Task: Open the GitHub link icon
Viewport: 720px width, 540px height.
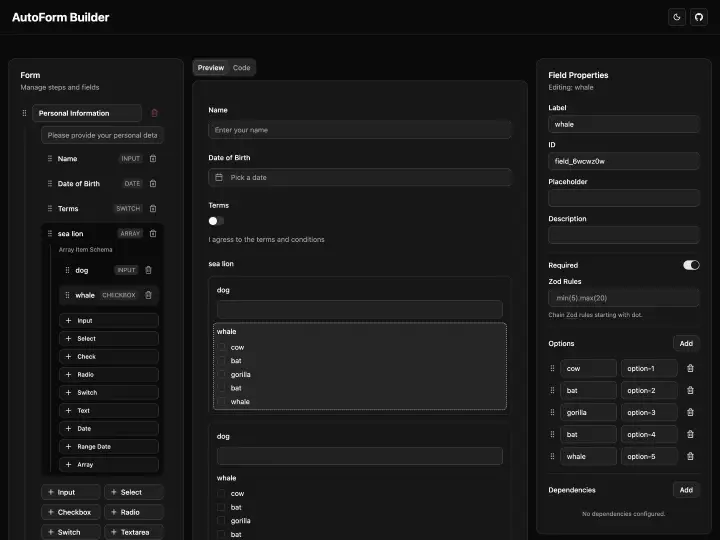Action: pos(698,17)
